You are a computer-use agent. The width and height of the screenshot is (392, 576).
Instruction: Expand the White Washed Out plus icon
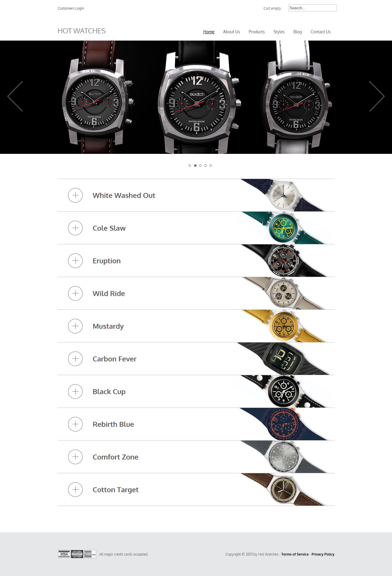[x=75, y=195]
